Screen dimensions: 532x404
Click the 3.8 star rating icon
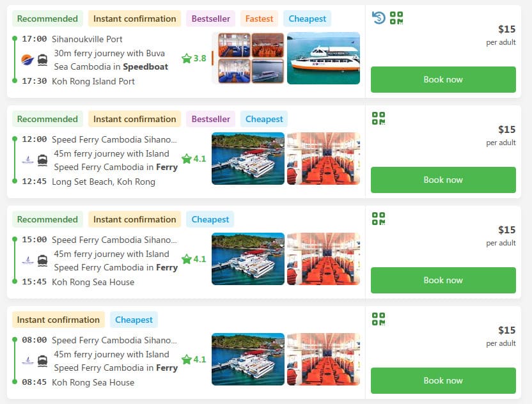tap(187, 58)
